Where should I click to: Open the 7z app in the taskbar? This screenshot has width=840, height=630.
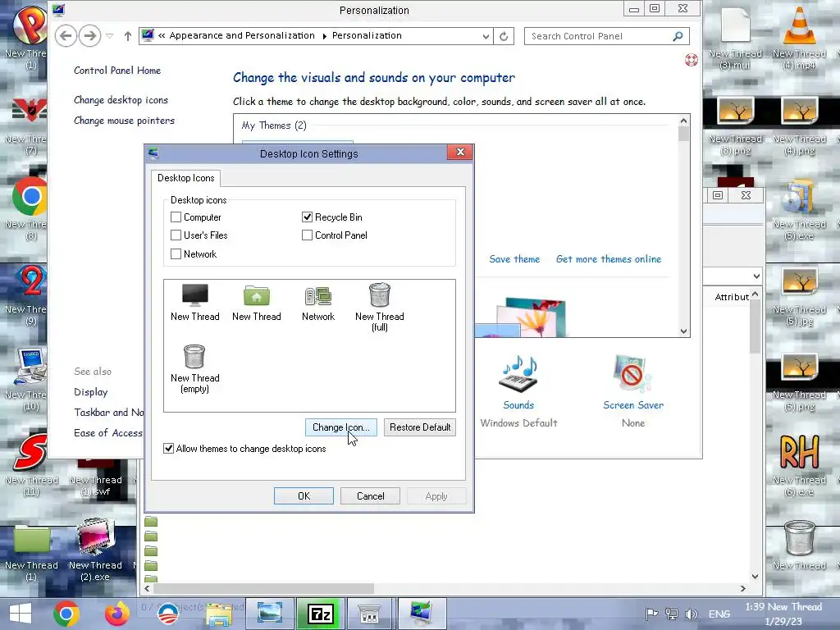(x=321, y=614)
